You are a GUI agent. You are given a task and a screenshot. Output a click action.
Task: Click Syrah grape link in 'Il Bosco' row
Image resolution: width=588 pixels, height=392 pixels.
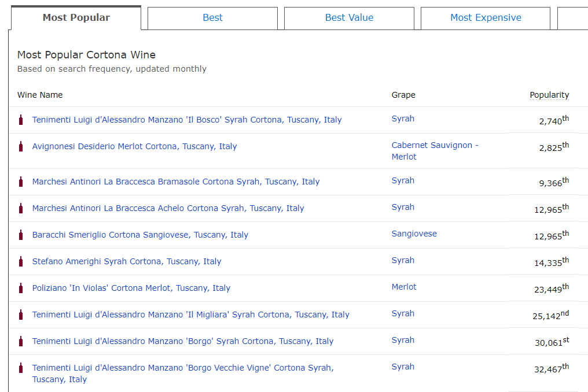403,119
